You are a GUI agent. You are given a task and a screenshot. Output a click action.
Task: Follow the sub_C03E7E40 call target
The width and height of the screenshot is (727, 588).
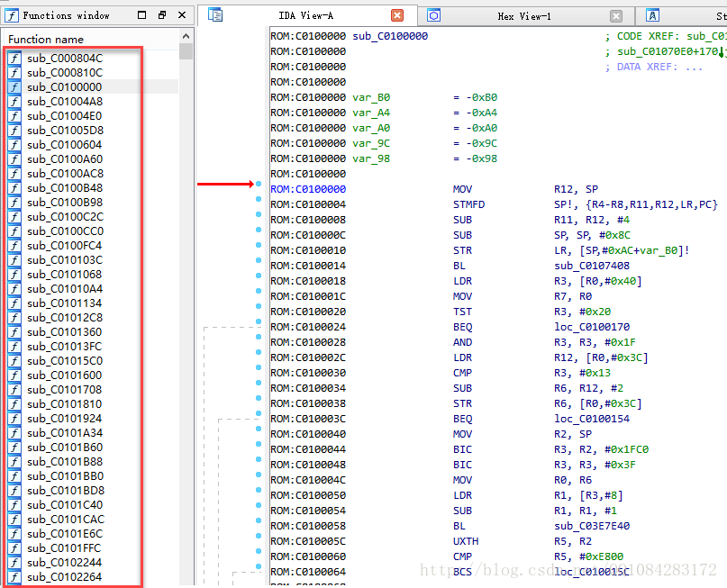(592, 526)
